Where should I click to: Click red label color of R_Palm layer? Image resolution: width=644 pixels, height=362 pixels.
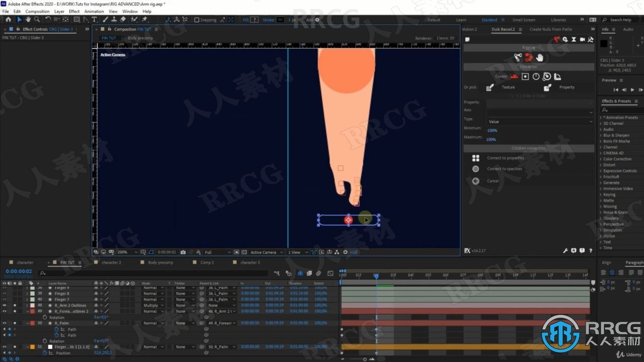(x=32, y=323)
